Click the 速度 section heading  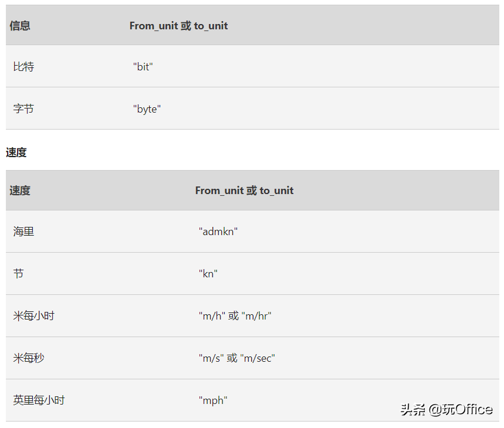(x=16, y=152)
